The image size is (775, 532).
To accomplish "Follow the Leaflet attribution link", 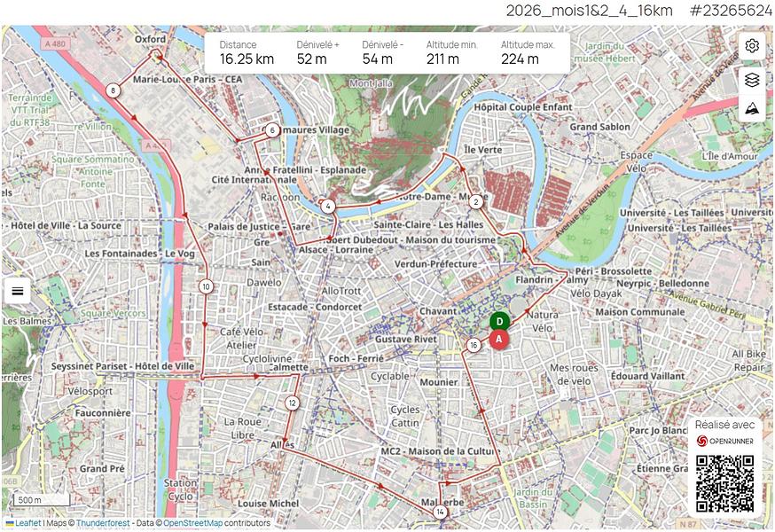I will pyautogui.click(x=27, y=524).
